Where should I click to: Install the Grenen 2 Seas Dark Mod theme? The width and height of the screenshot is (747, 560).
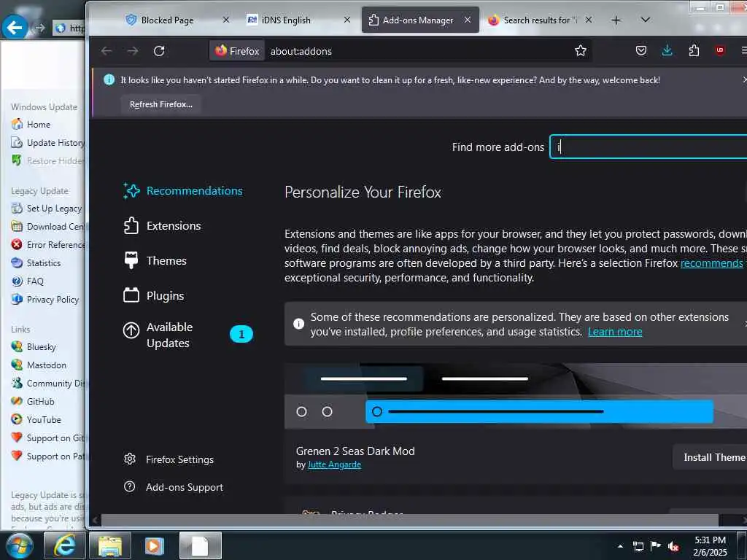(x=711, y=457)
